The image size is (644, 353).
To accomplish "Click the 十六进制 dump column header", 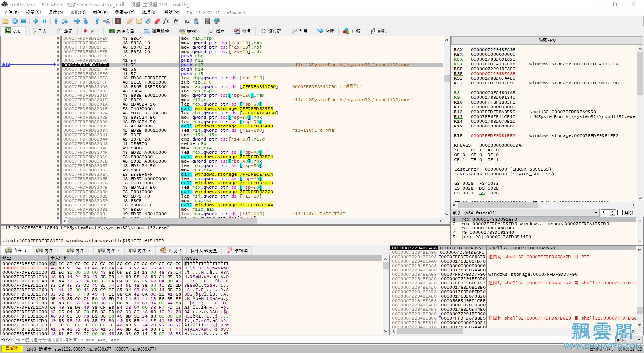I will (x=116, y=258).
